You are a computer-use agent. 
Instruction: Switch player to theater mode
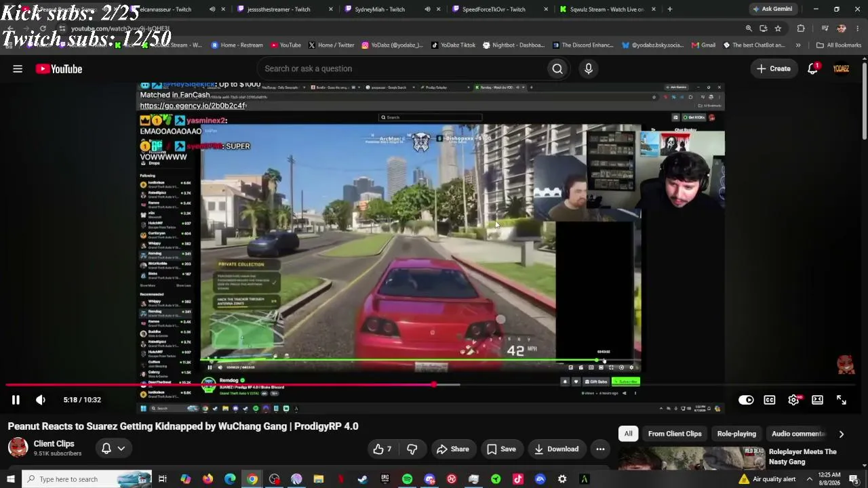817,400
